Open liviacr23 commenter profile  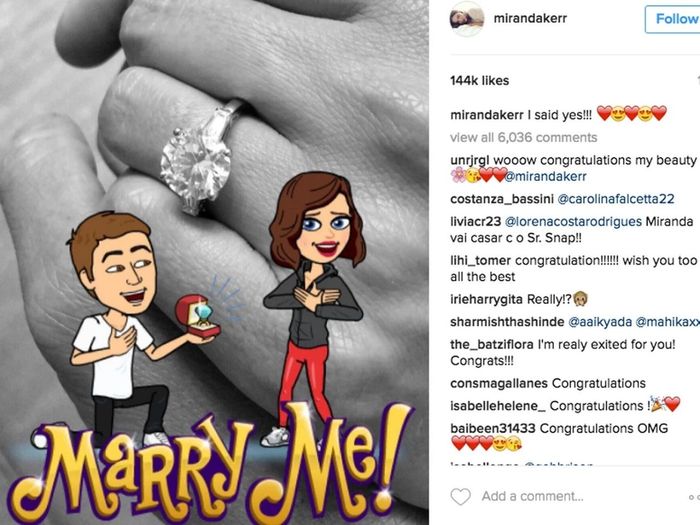pyautogui.click(x=475, y=222)
